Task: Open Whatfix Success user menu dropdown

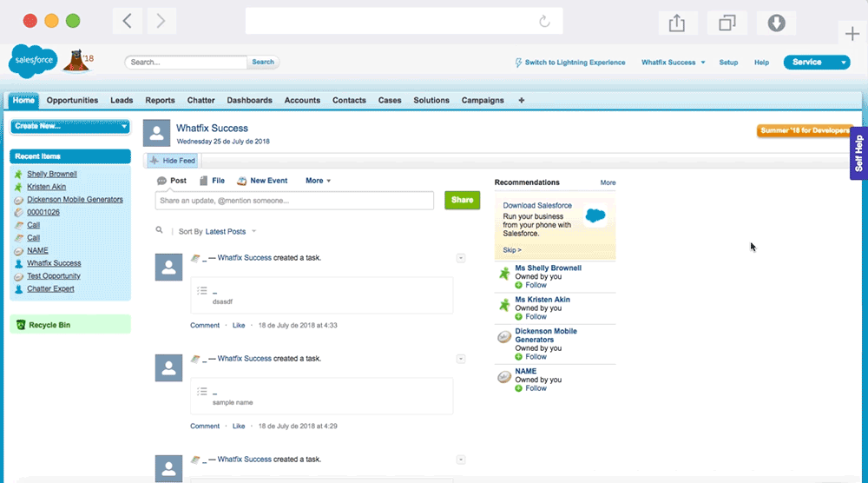Action: point(674,63)
